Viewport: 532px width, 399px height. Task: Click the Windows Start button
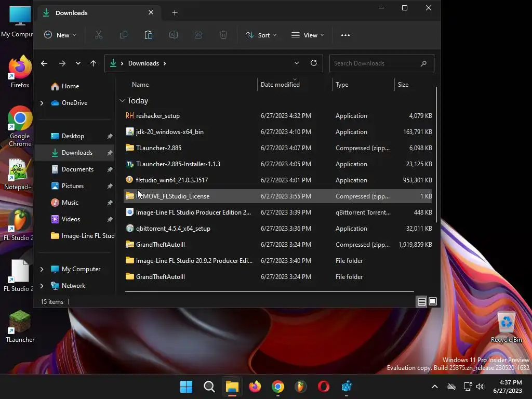(186, 387)
